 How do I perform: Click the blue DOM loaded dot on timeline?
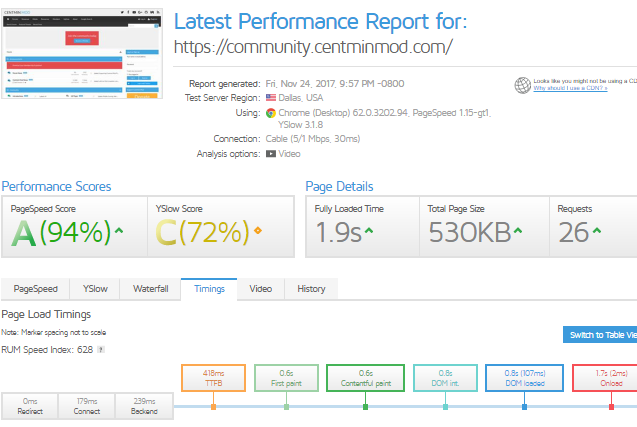click(x=524, y=407)
